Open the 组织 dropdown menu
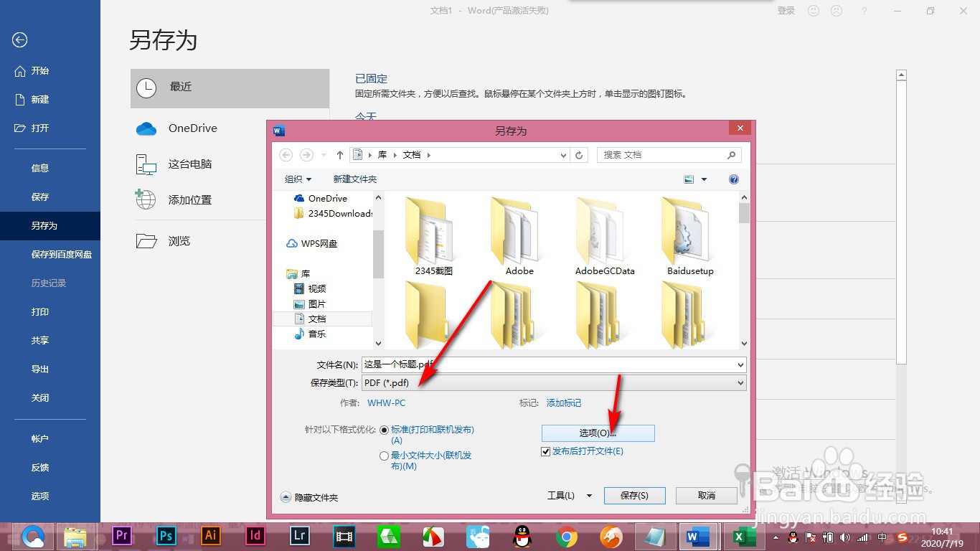This screenshot has height=551, width=980. (x=298, y=179)
